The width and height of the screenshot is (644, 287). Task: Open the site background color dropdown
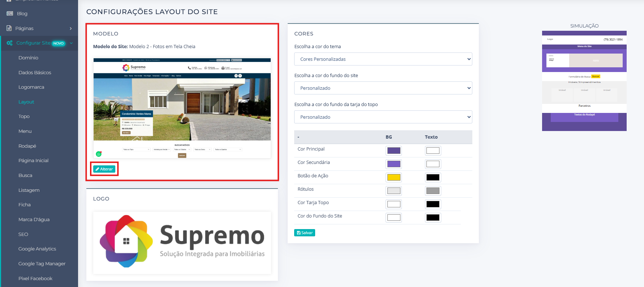coord(383,88)
